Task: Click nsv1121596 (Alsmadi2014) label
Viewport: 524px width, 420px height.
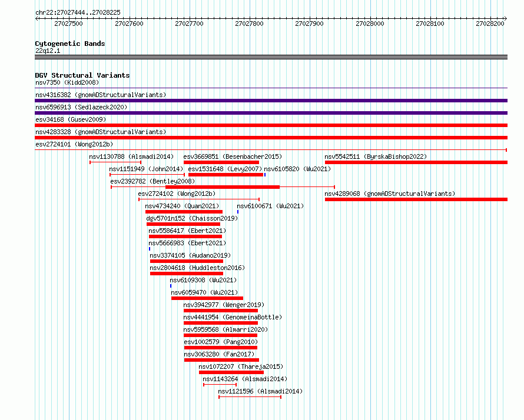Action: coord(260,391)
